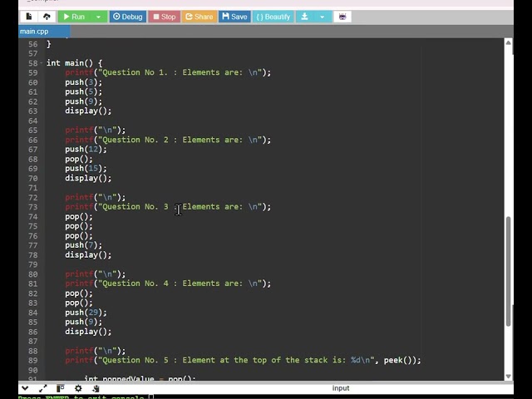Click the editor scroll-down arrow
The image size is (532, 399).
pos(508,376)
